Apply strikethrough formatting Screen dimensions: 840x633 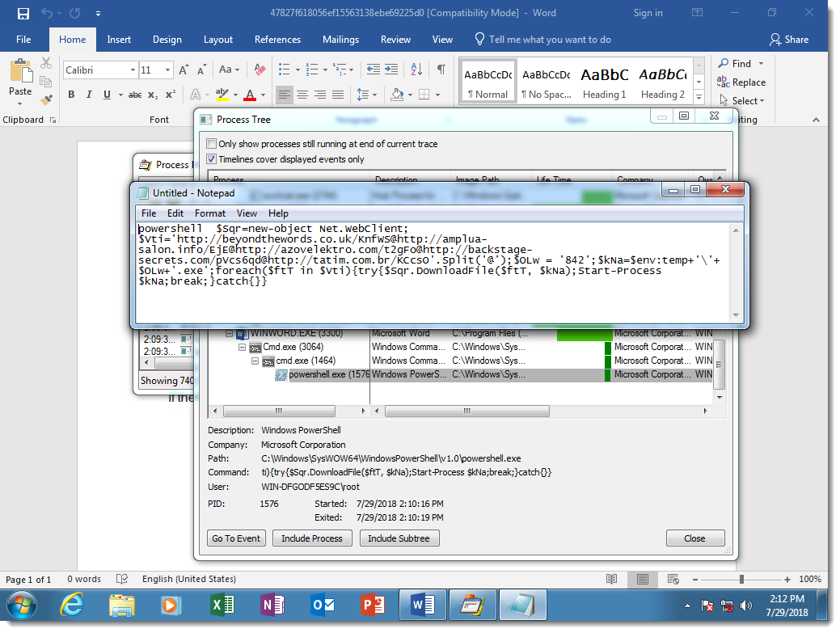pos(135,95)
